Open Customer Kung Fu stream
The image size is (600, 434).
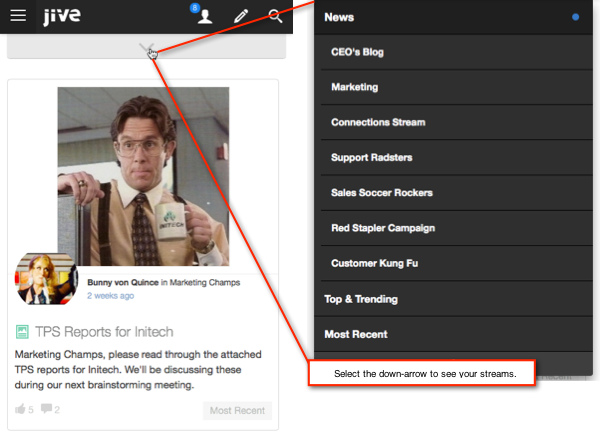pyautogui.click(x=456, y=263)
